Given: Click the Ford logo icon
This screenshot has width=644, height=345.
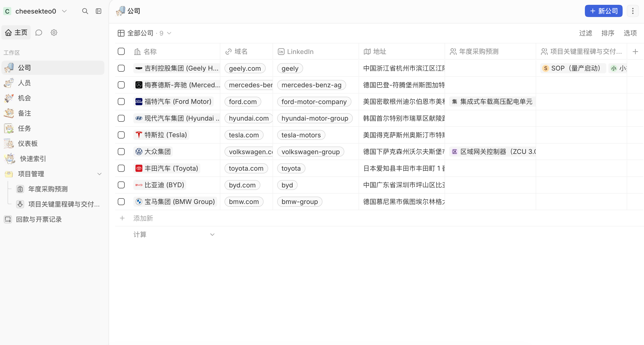Looking at the screenshot, I should click(139, 102).
